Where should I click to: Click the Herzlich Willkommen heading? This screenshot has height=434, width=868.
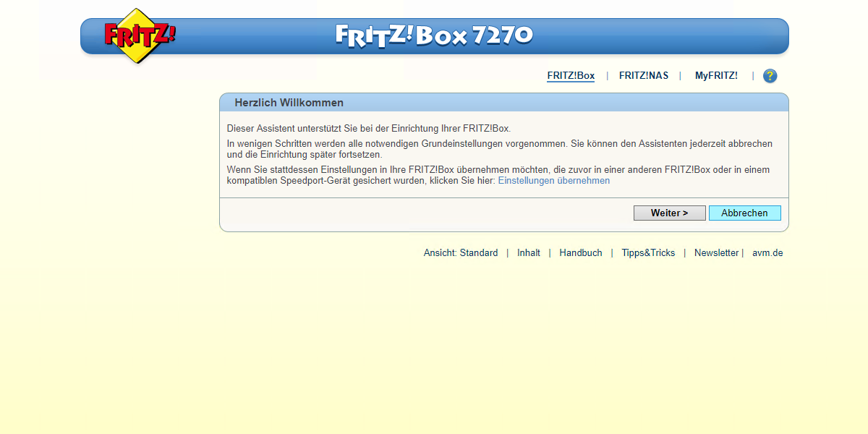click(x=289, y=103)
